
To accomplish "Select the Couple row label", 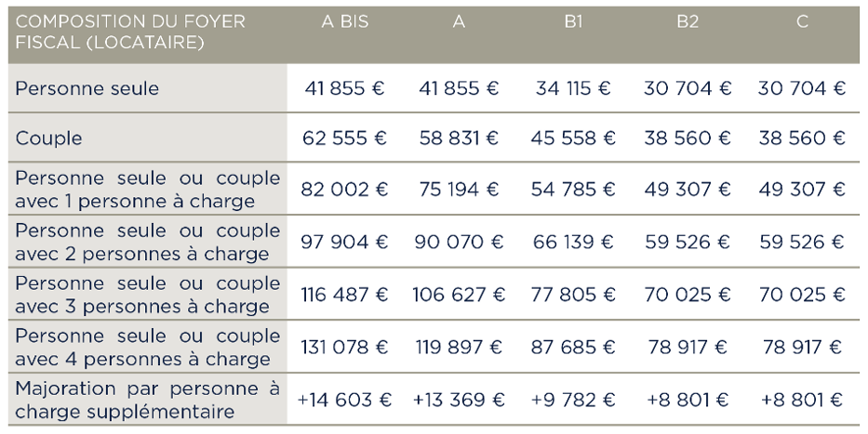I will coord(48,138).
